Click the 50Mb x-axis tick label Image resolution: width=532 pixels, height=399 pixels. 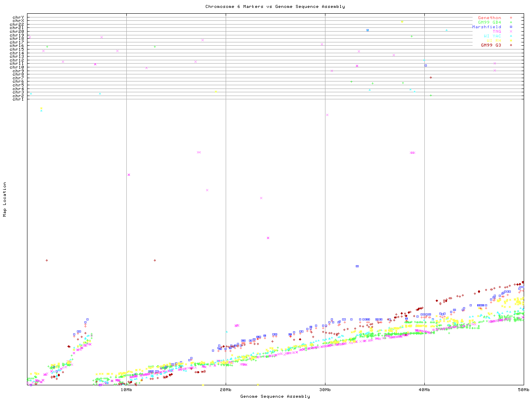(523, 389)
